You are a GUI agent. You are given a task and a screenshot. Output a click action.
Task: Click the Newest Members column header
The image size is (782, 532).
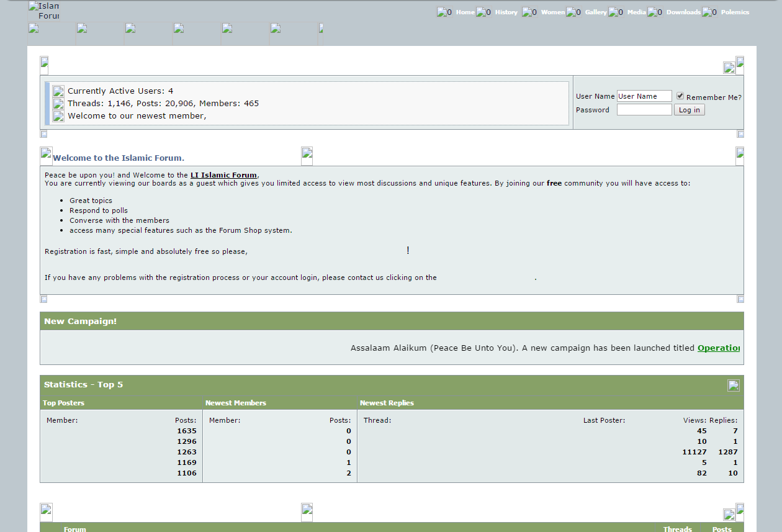236,403
